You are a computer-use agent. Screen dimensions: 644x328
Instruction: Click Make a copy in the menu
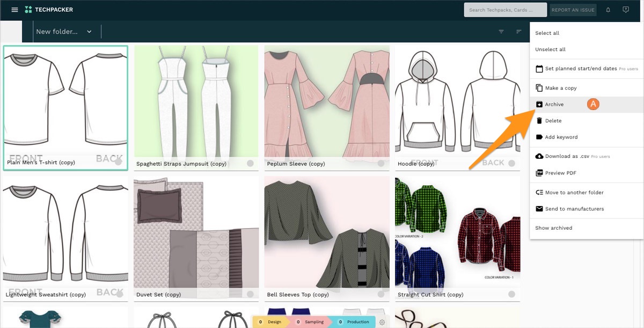(x=587, y=88)
